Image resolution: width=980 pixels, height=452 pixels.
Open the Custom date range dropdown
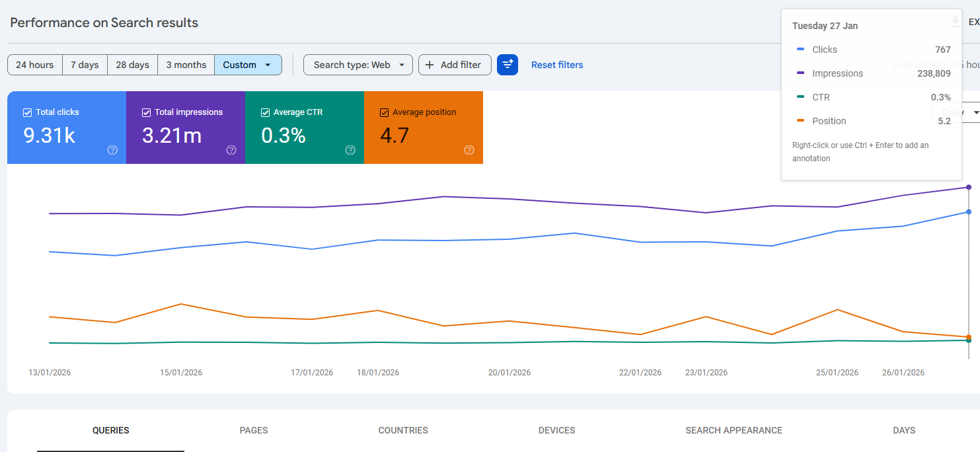click(248, 65)
